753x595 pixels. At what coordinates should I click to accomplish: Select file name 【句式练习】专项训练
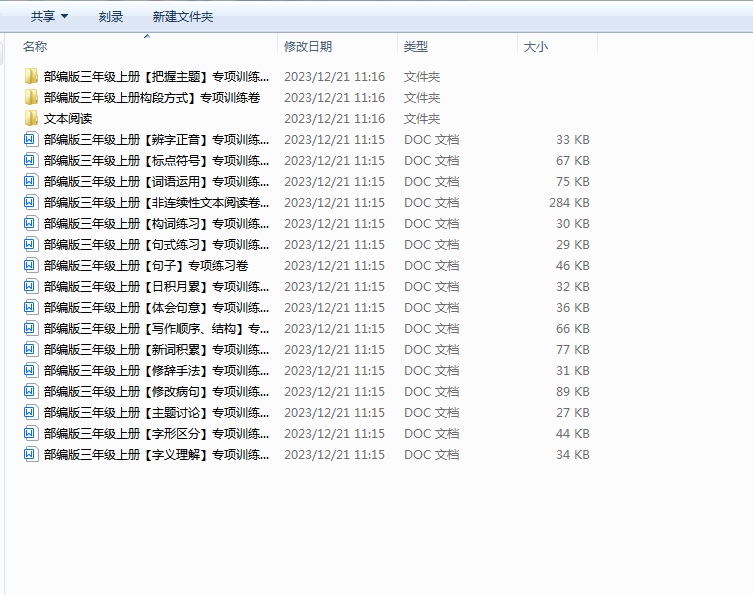(157, 244)
